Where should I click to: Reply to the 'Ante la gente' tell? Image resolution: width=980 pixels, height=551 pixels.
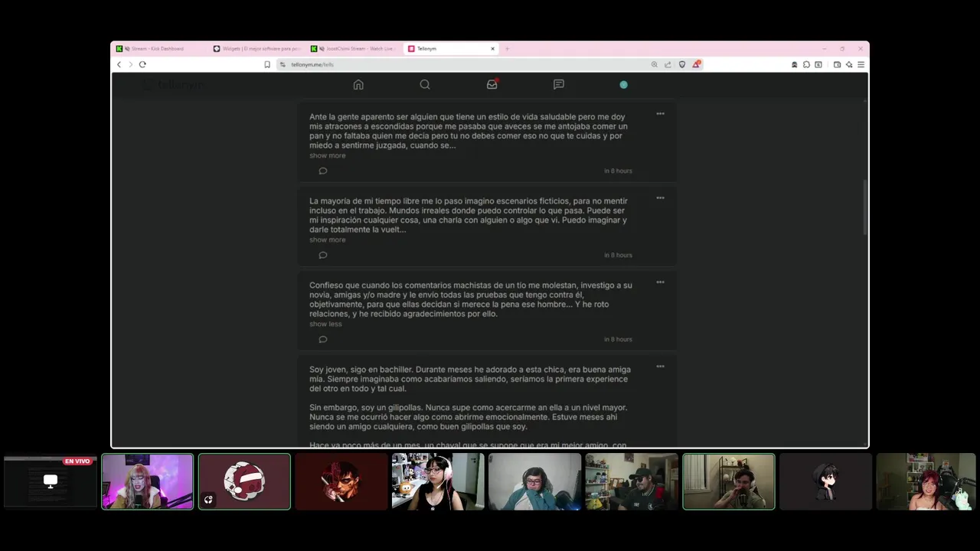[322, 171]
